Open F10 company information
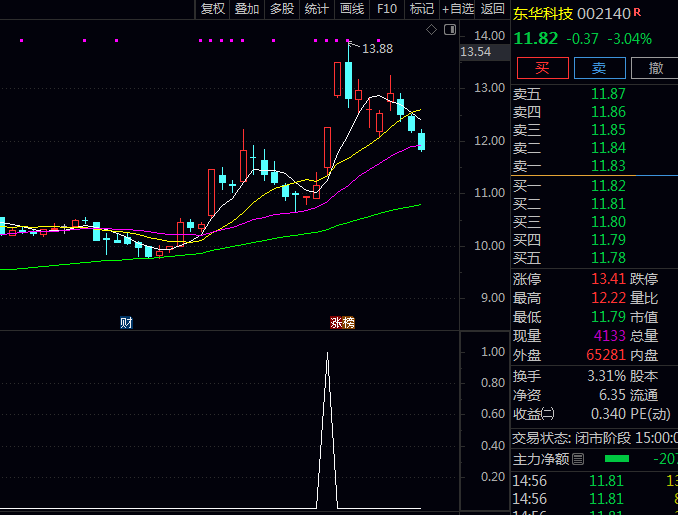Image resolution: width=678 pixels, height=515 pixels. pos(386,9)
